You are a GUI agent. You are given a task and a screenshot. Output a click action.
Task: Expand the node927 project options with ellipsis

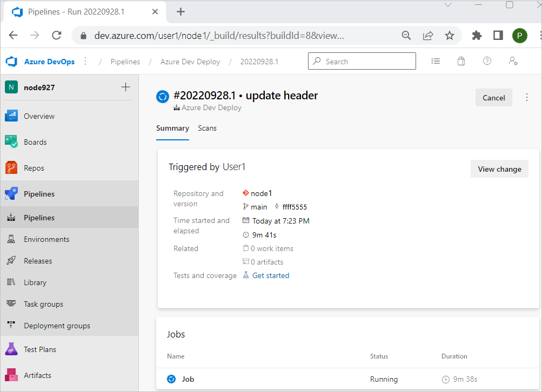(x=85, y=61)
